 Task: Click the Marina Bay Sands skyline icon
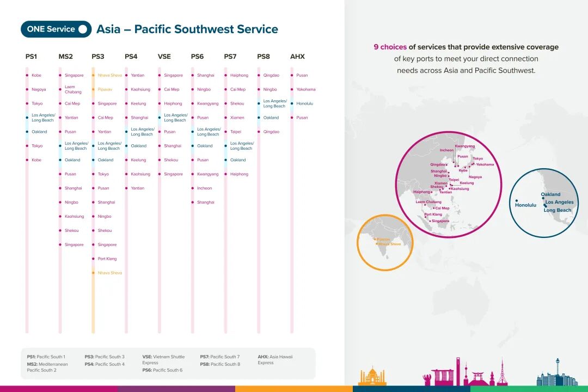(439, 376)
